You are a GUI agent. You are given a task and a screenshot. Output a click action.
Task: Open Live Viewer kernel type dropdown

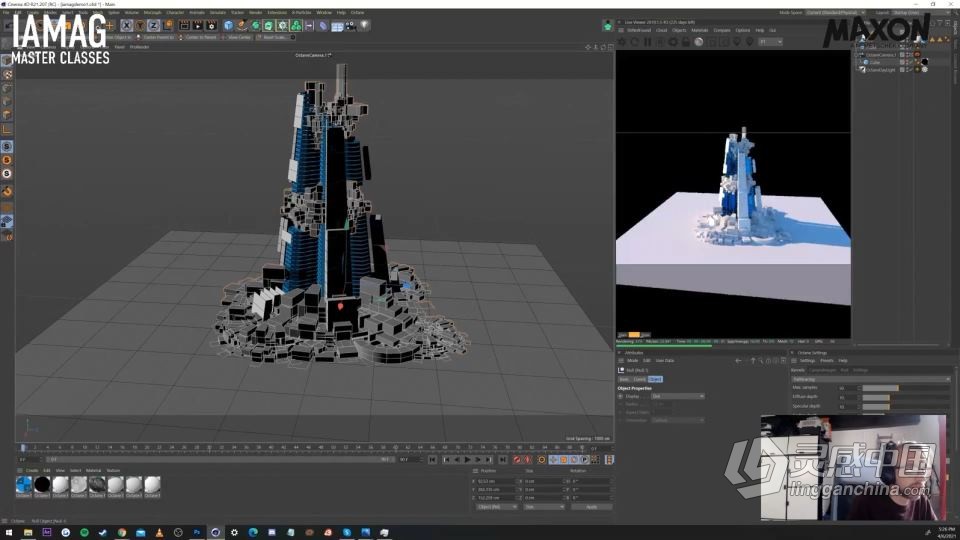(x=770, y=42)
